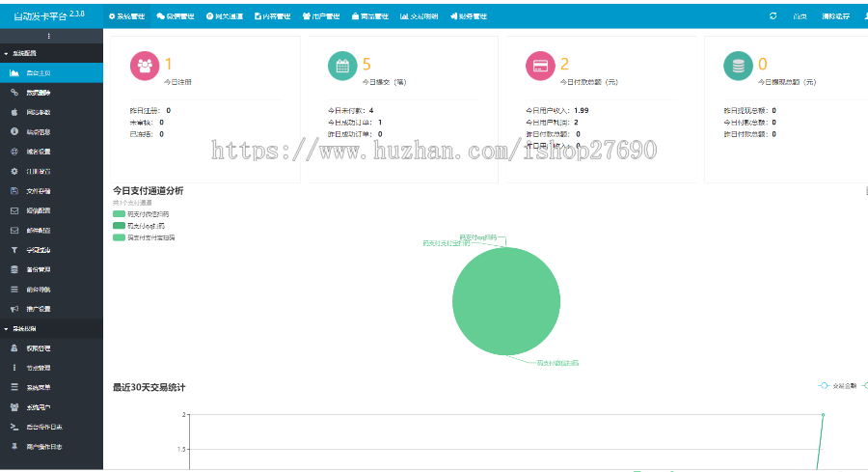
Task: Click the 今日用户收入: 1.99 statistic
Action: click(556, 110)
